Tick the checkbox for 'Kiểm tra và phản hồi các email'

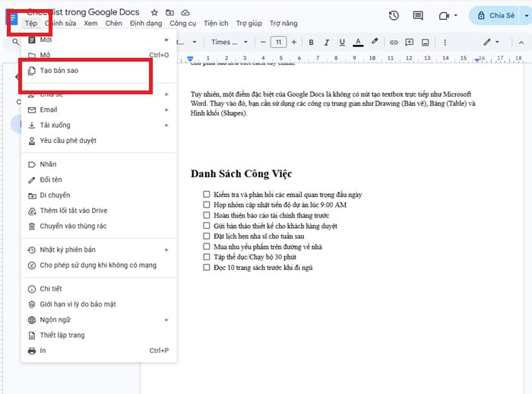[x=206, y=195]
